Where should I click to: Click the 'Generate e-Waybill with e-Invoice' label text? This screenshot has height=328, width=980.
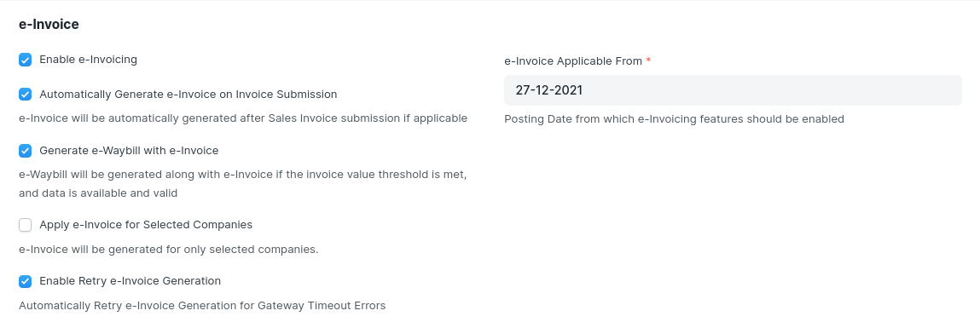point(129,151)
